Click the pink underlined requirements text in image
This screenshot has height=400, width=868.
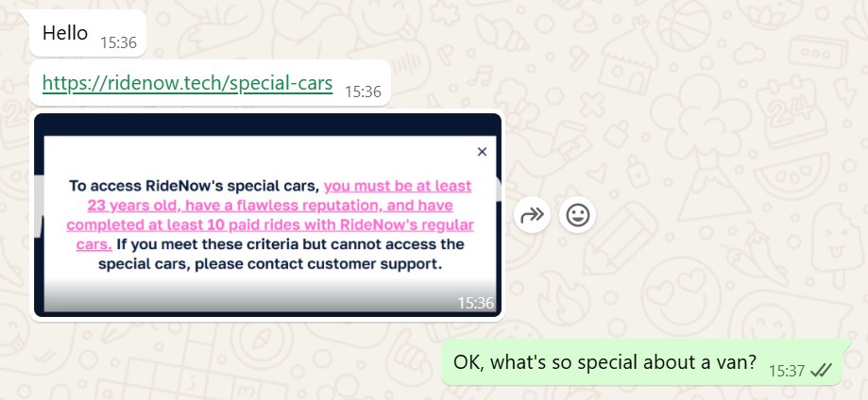(x=270, y=215)
